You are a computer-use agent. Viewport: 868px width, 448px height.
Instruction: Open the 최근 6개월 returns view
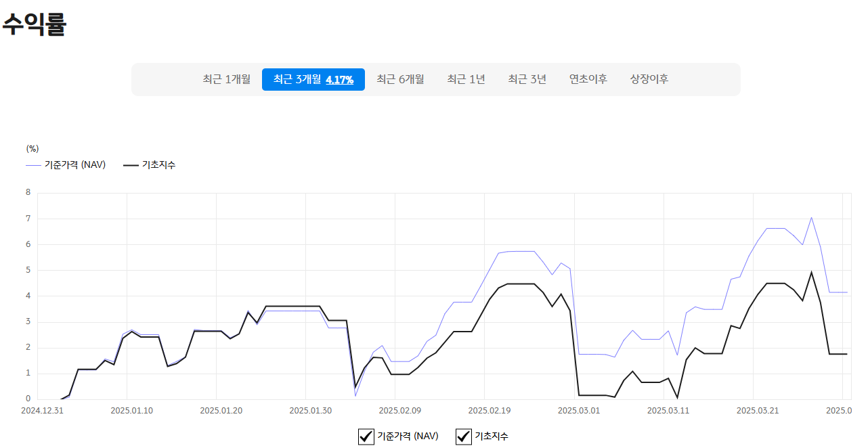click(400, 79)
